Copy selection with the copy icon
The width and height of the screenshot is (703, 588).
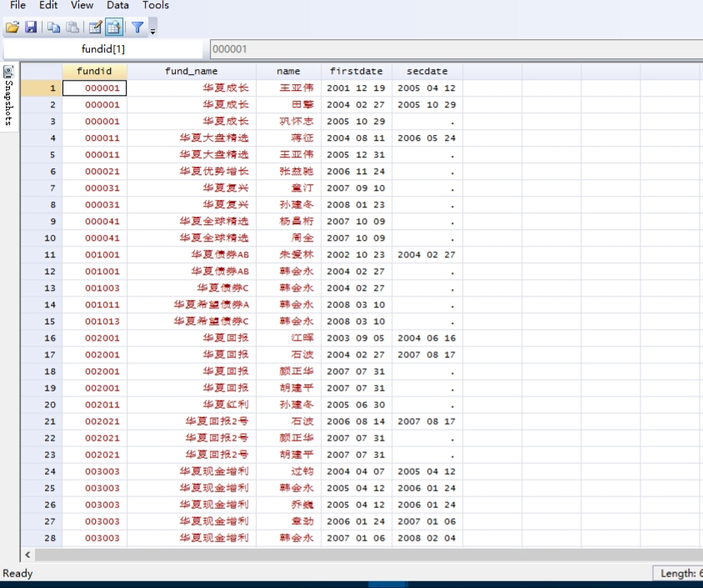pyautogui.click(x=53, y=27)
